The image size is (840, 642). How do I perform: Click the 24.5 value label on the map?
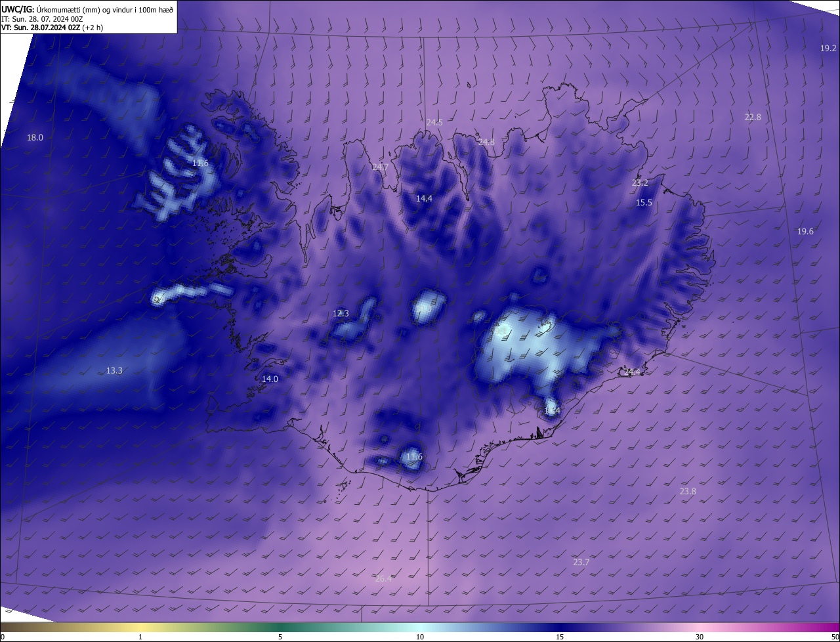coord(434,123)
